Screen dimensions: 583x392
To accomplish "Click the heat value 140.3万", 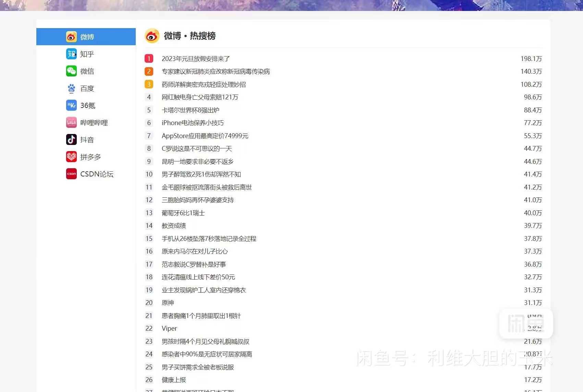I will [x=531, y=71].
